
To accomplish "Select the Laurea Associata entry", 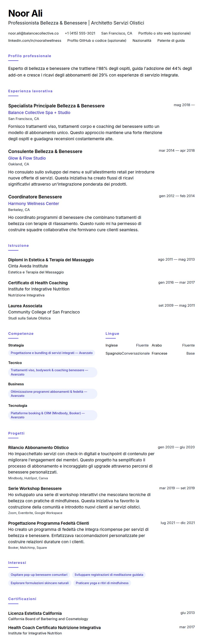I will click(x=25, y=306).
